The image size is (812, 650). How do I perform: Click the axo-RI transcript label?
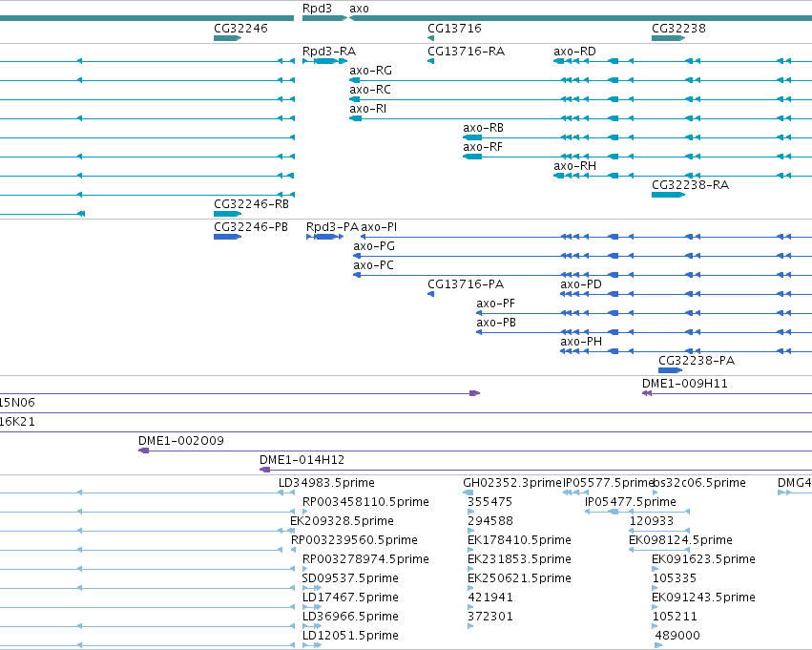(x=367, y=109)
